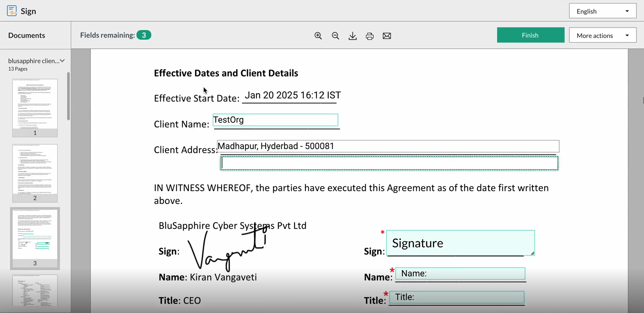Click the thumbnails panel scrollbar
644x313 pixels.
point(68,96)
